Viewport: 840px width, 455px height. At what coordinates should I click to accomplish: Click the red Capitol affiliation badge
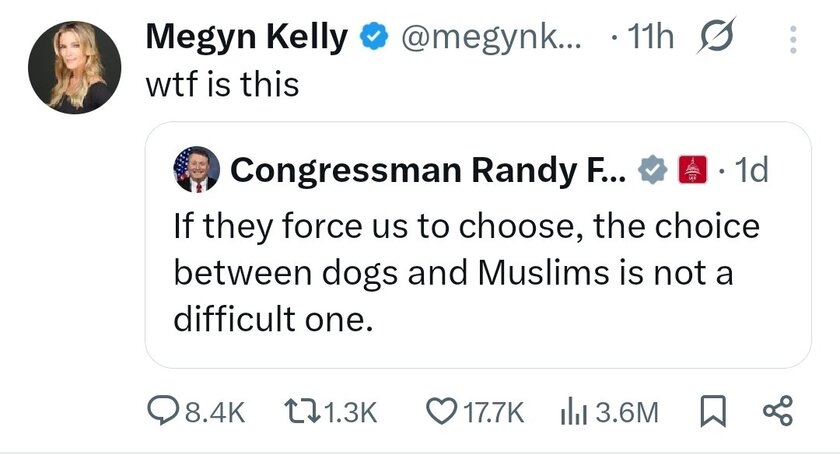692,171
